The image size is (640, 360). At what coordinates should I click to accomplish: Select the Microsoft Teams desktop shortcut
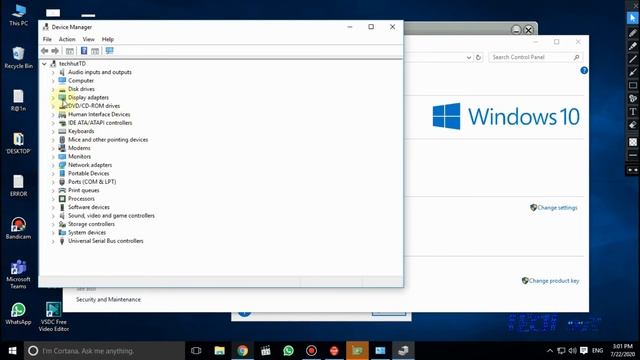[x=18, y=274]
